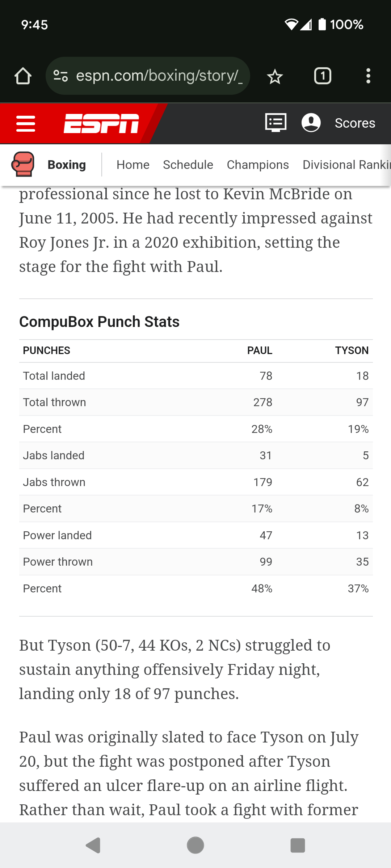Open the Boxing section title
This screenshot has height=868, width=391.
point(67,165)
